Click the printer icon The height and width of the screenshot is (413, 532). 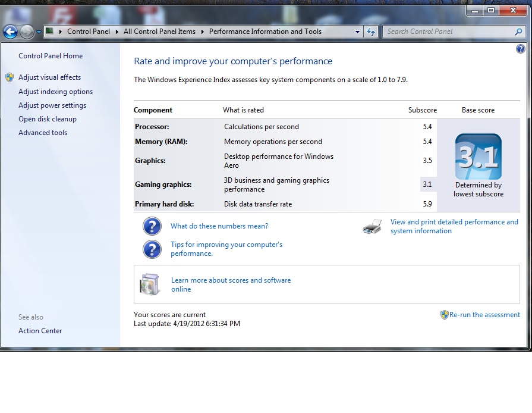pyautogui.click(x=372, y=227)
